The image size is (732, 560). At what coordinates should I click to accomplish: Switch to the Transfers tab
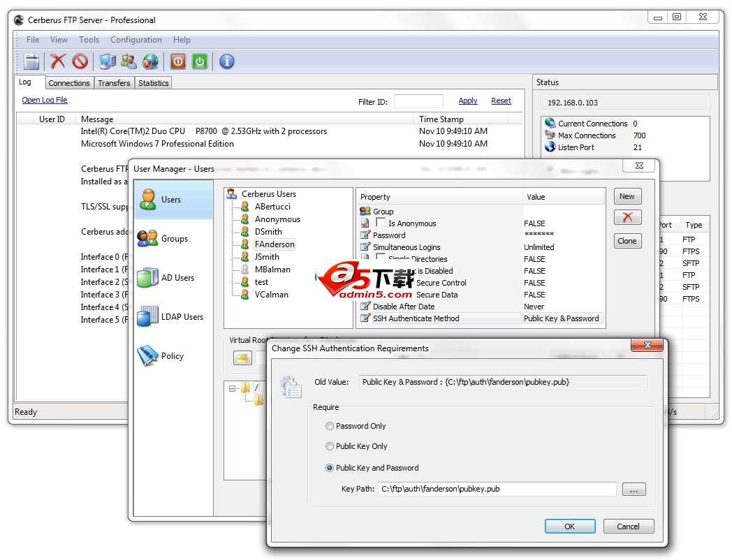(x=114, y=82)
